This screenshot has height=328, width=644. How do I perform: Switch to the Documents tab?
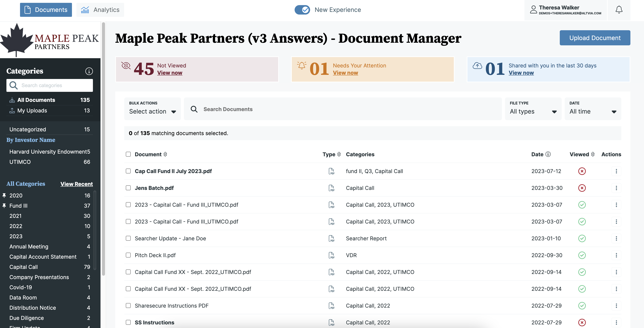click(46, 10)
